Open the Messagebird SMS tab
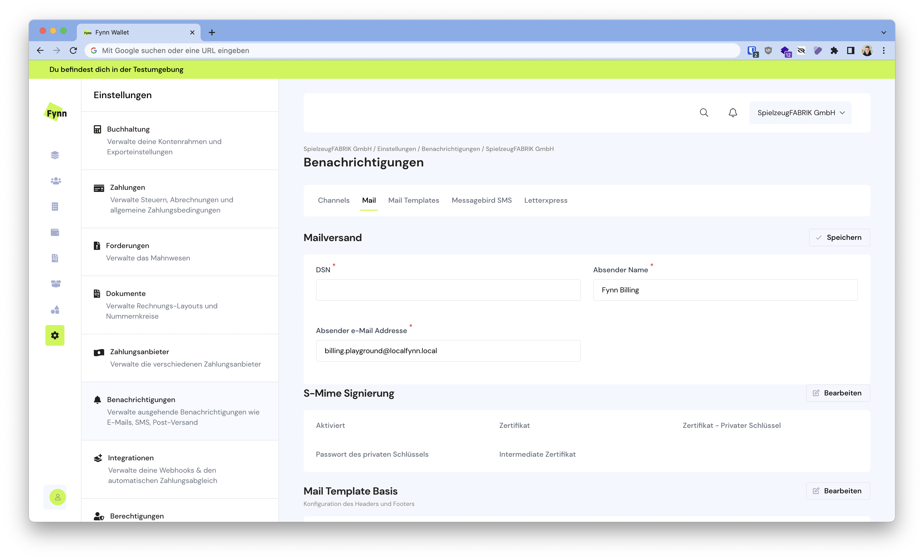This screenshot has height=560, width=924. (482, 200)
